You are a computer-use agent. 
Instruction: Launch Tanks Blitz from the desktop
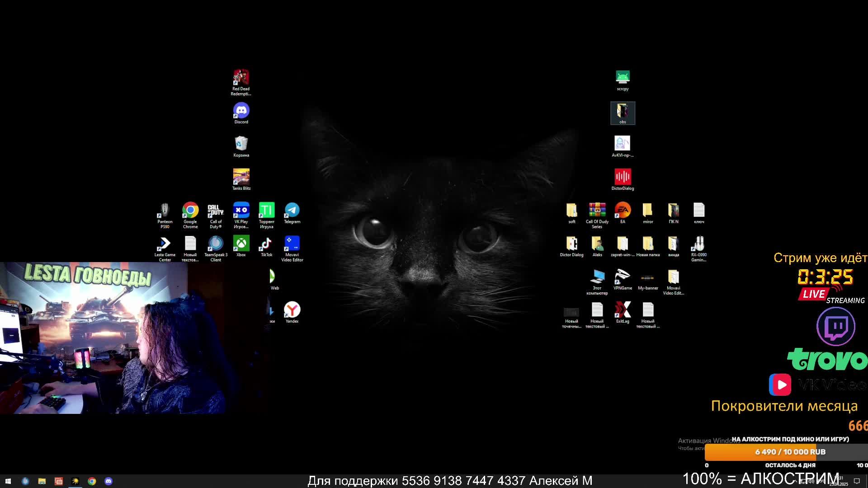pyautogui.click(x=241, y=177)
